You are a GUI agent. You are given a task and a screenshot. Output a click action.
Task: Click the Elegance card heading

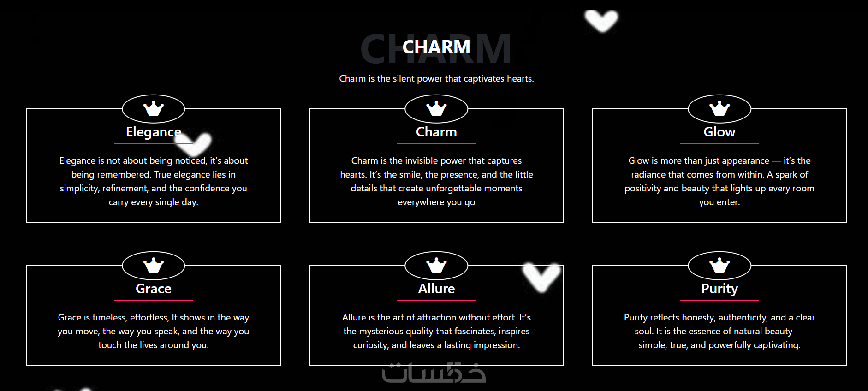[154, 132]
